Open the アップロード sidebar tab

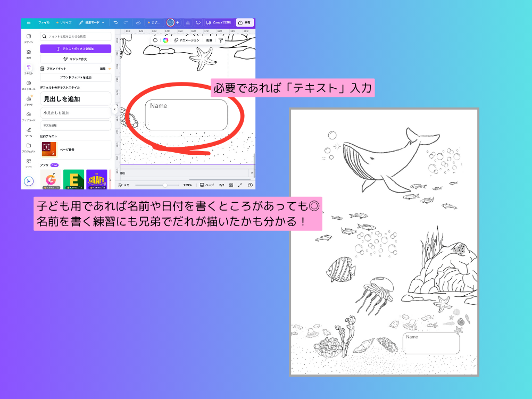(x=29, y=117)
